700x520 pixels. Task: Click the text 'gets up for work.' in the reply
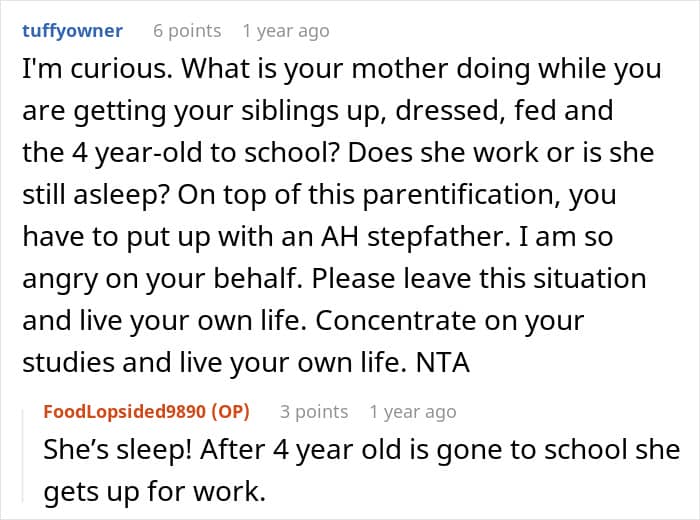coord(154,491)
